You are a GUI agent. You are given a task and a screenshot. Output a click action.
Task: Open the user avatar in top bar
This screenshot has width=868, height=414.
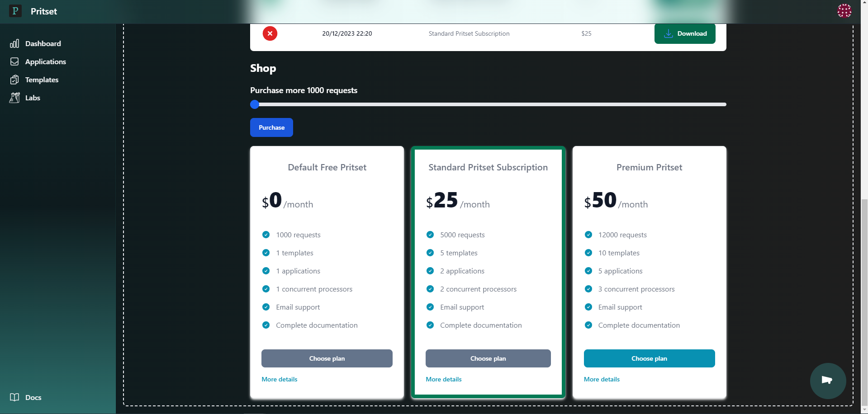click(x=844, y=11)
